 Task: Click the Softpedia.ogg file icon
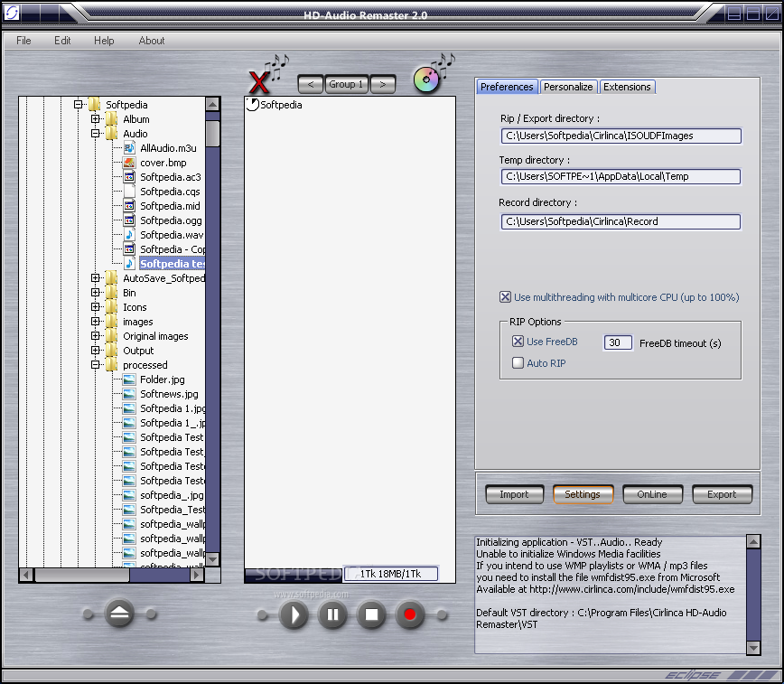129,220
